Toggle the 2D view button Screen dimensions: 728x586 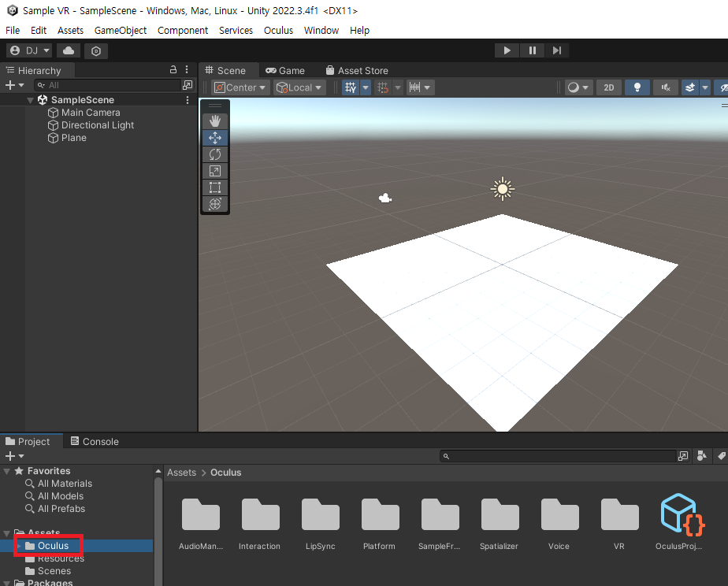[x=609, y=87]
